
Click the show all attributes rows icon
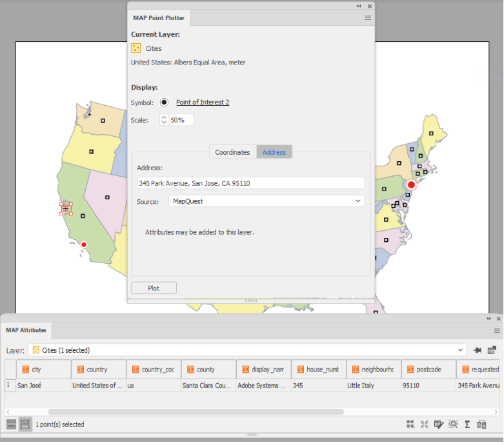click(11, 424)
